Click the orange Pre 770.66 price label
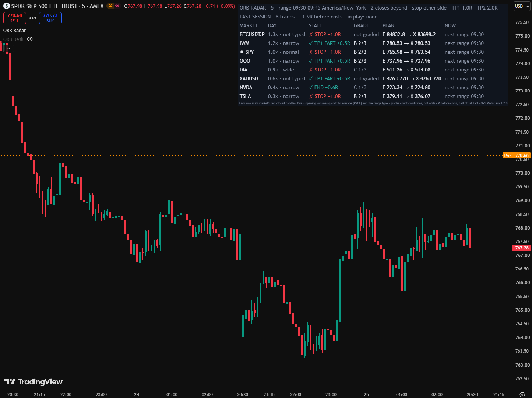This screenshot has width=532, height=398. [516, 156]
